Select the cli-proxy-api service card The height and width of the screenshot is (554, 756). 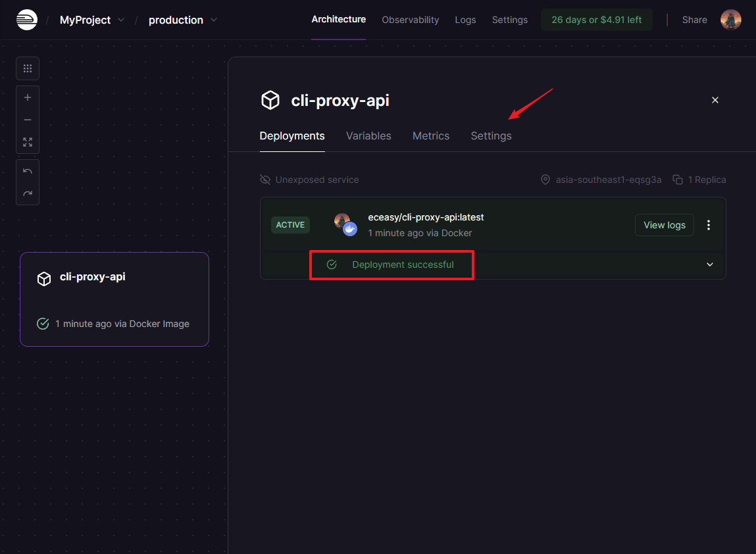(114, 299)
